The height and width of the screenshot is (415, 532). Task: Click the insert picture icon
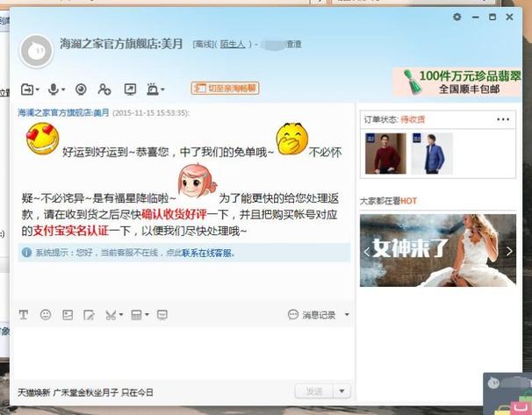[68, 315]
